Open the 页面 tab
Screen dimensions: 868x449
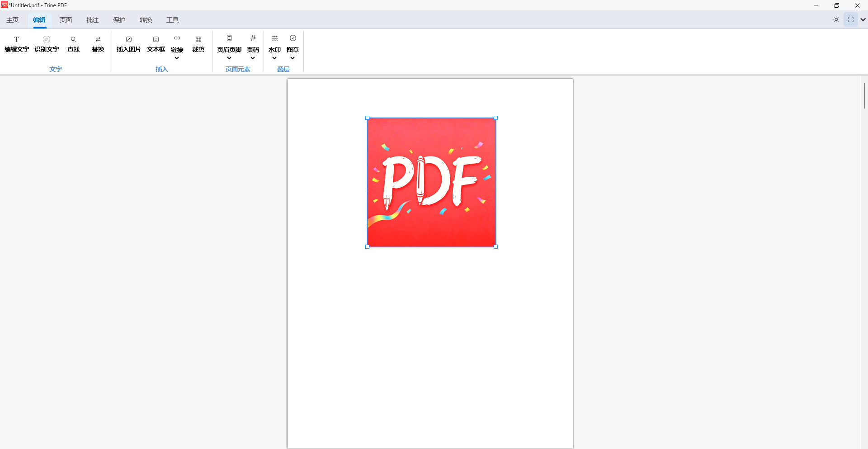click(66, 20)
